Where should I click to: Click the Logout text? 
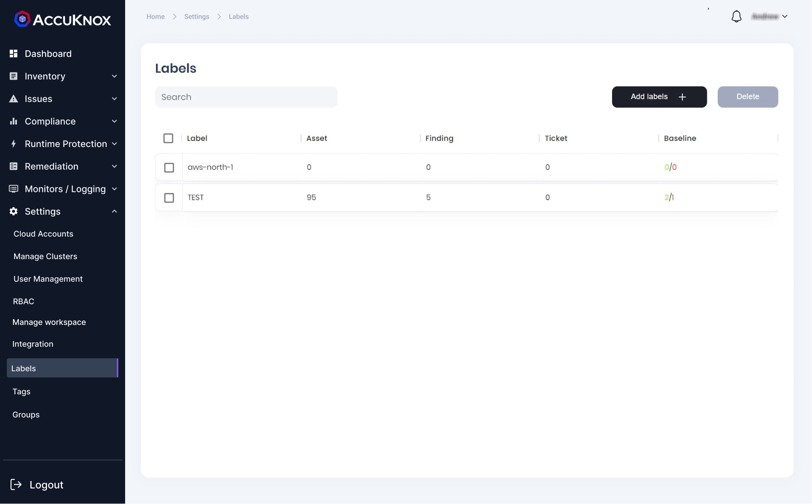(x=47, y=485)
